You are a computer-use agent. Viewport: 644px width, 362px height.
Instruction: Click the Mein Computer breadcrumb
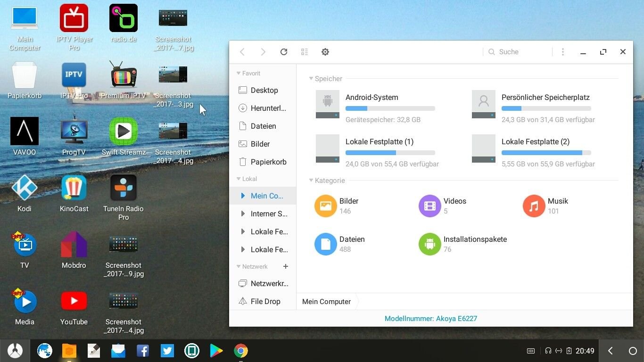coord(326,302)
